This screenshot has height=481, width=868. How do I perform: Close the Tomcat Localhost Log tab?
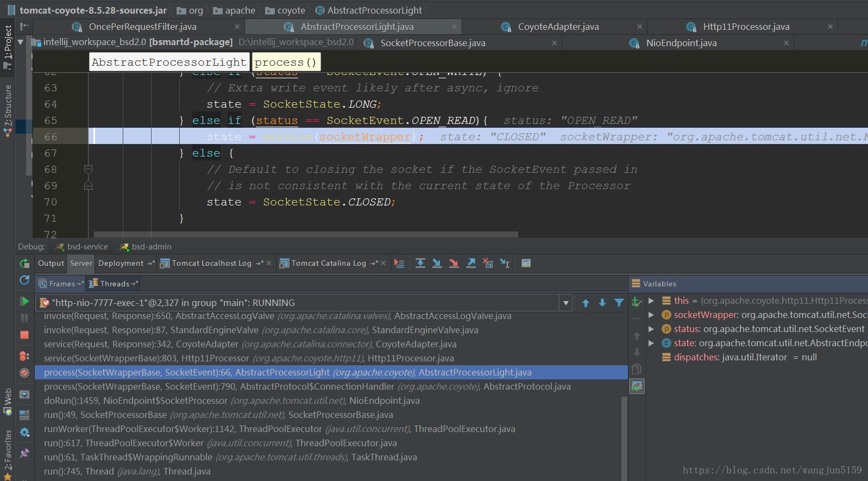coord(268,263)
